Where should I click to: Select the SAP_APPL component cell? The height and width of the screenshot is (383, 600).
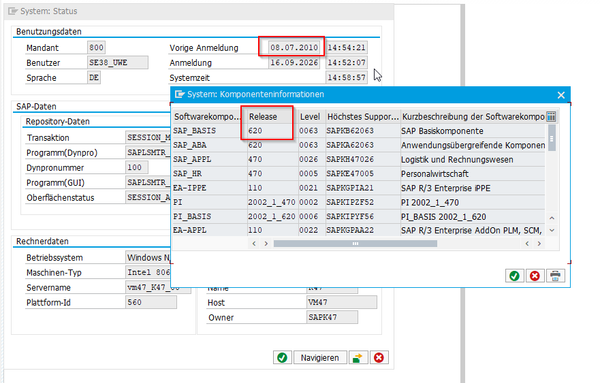point(210,160)
